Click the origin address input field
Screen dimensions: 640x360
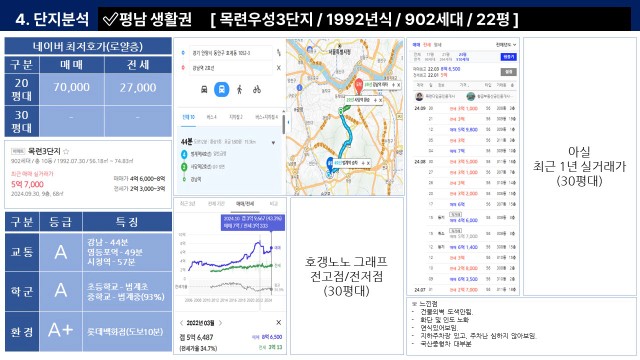click(231, 53)
